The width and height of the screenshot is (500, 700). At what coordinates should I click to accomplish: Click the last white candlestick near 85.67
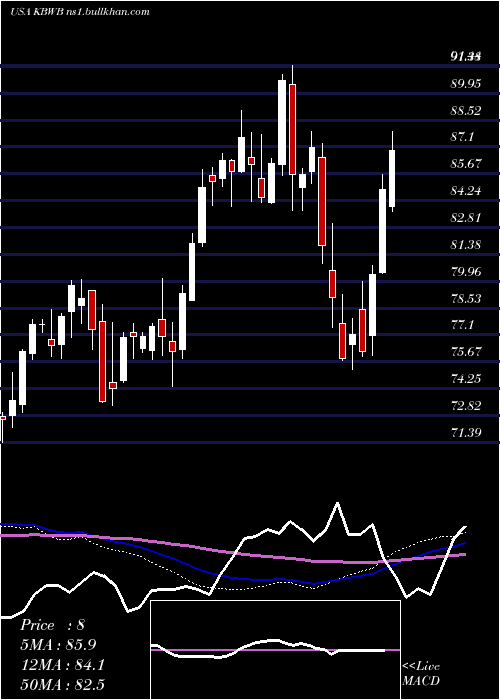pyautogui.click(x=392, y=179)
